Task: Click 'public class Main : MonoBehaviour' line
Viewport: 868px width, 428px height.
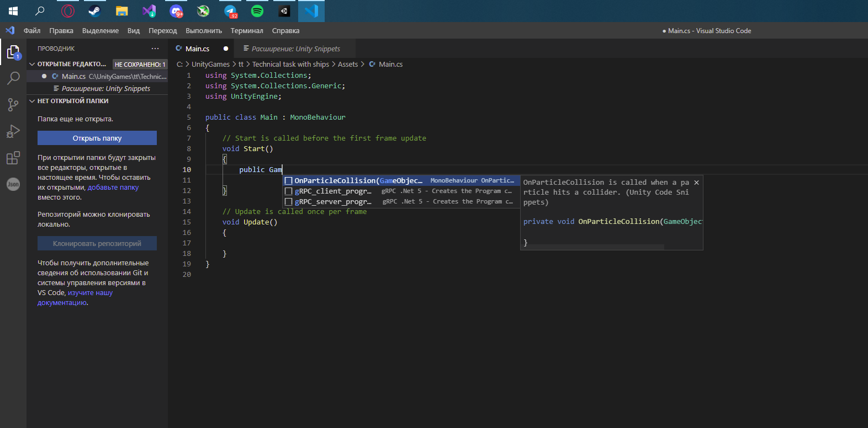Action: tap(276, 117)
